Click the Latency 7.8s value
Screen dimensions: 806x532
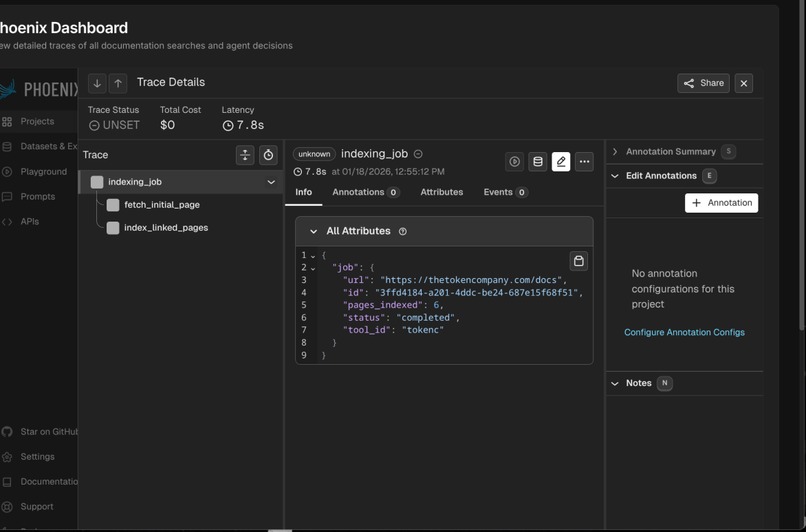pos(243,125)
